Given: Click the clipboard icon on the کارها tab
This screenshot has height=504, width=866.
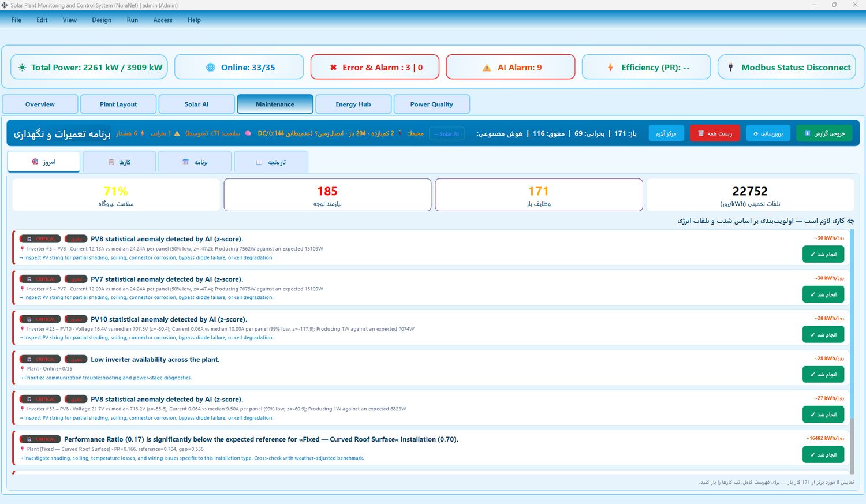Looking at the screenshot, I should 111,162.
